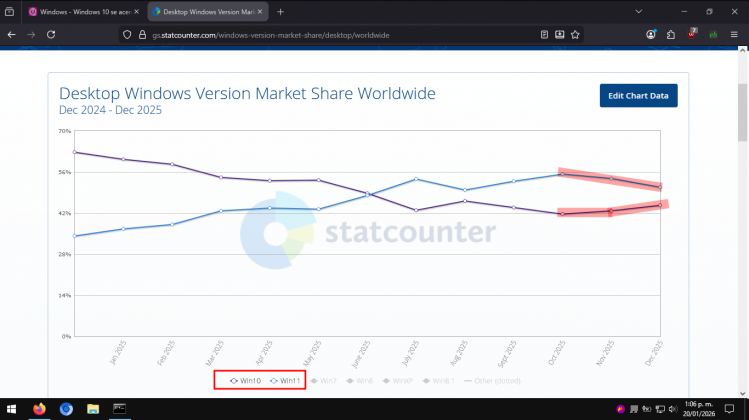Open a new browser tab
This screenshot has width=749, height=420.
[x=280, y=11]
